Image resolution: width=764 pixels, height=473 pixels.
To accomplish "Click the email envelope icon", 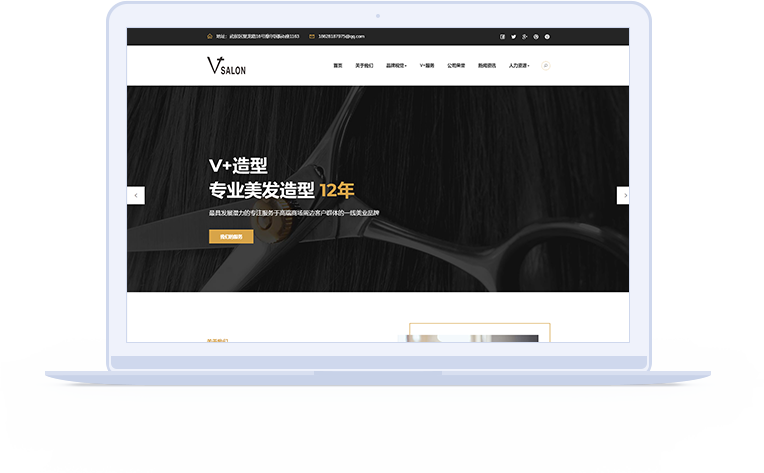I will coord(311,36).
